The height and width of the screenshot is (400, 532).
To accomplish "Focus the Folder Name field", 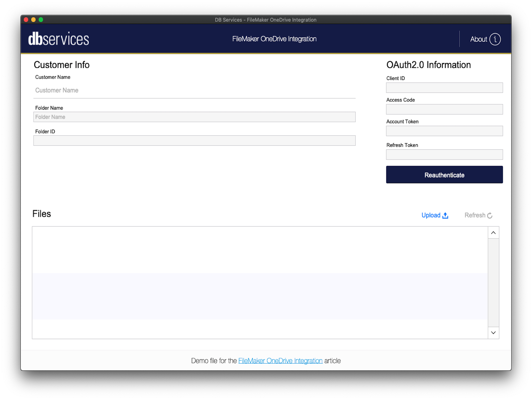I will [x=195, y=117].
